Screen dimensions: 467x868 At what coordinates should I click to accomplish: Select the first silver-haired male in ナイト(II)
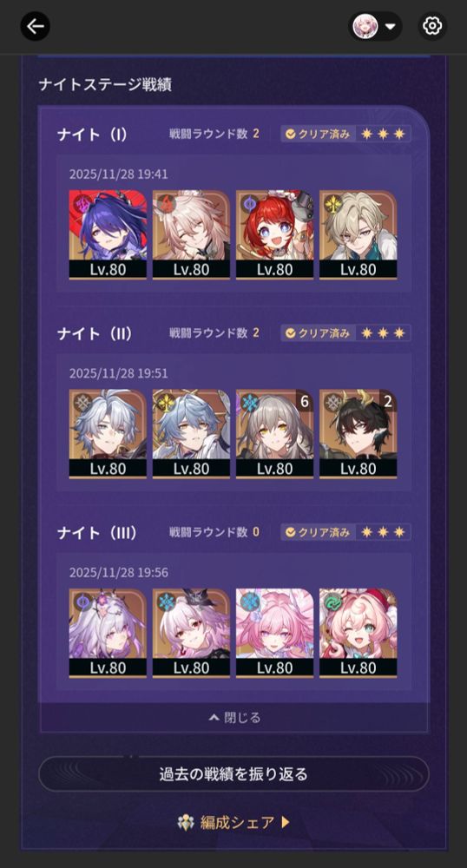pyautogui.click(x=108, y=434)
